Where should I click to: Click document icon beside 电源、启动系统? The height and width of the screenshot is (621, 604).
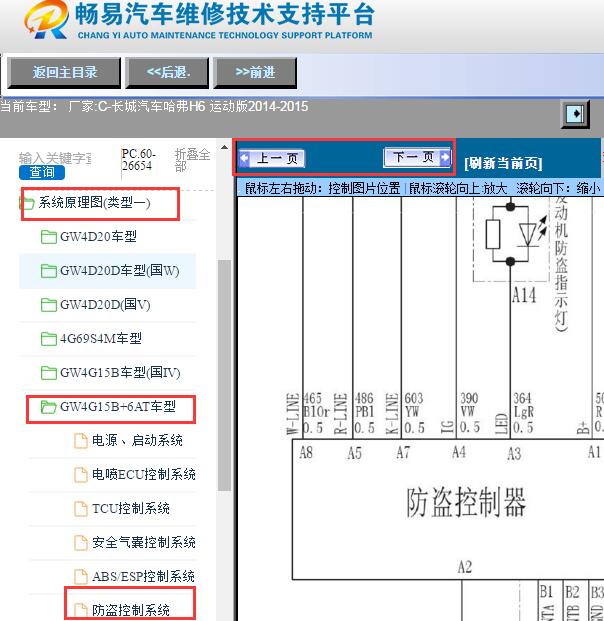click(x=81, y=441)
